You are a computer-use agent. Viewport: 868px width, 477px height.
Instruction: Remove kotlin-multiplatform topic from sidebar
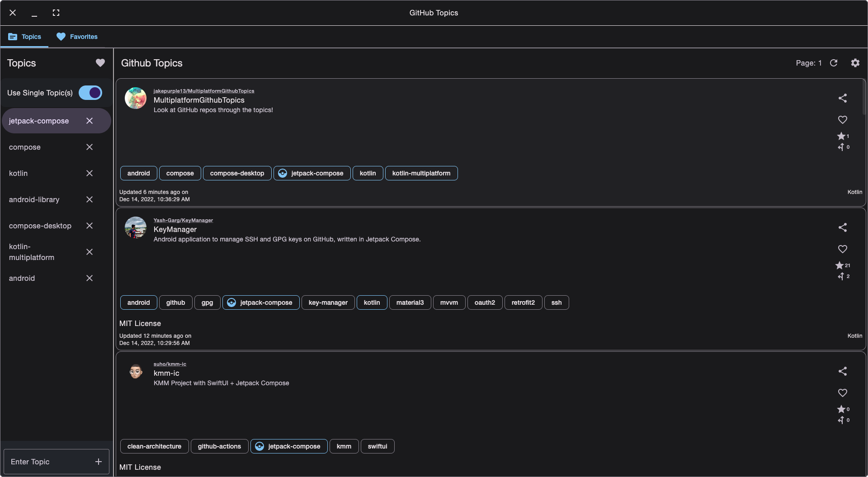point(90,252)
